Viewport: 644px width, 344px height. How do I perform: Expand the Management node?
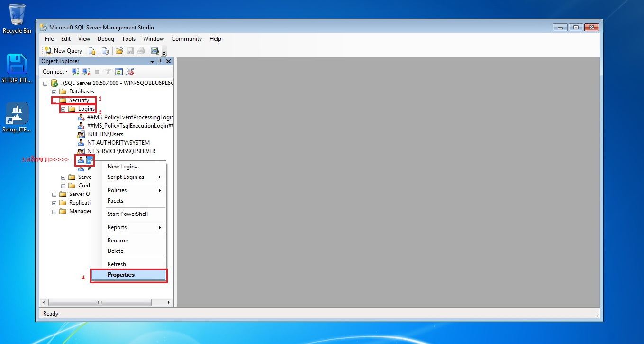point(54,211)
